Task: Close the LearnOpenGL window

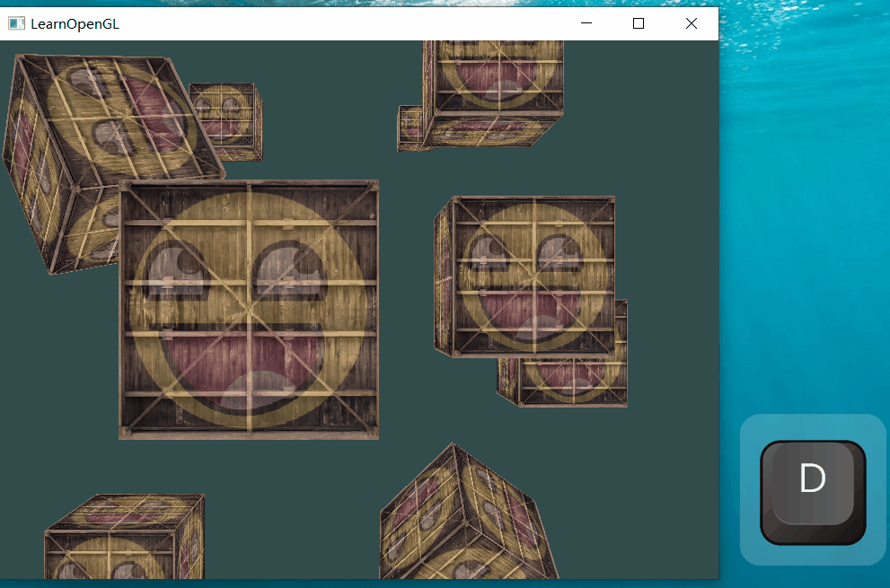Action: 691,23
